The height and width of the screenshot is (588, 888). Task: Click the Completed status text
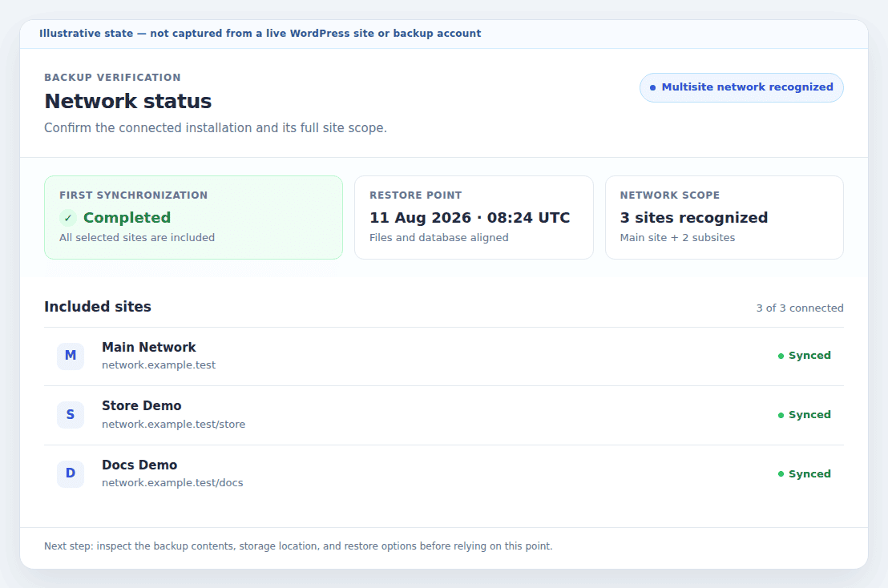(127, 218)
